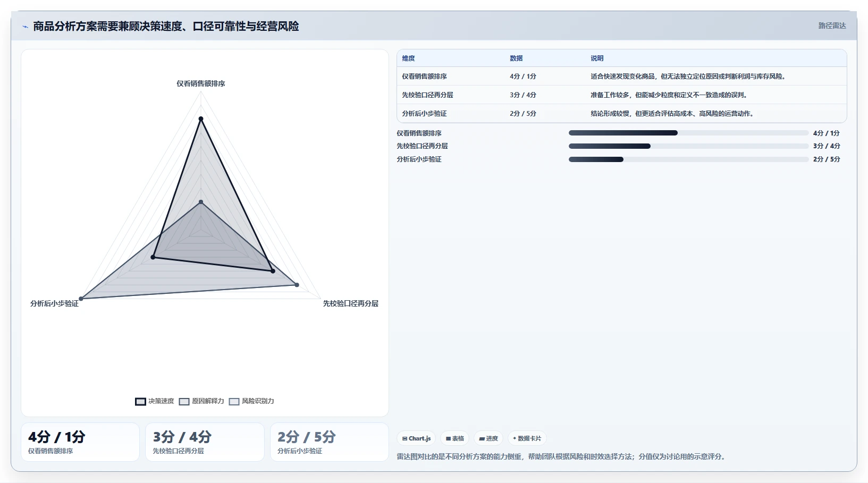Click the 决策速度 legend color box
Viewport: 868px width, 483px height.
tap(140, 402)
